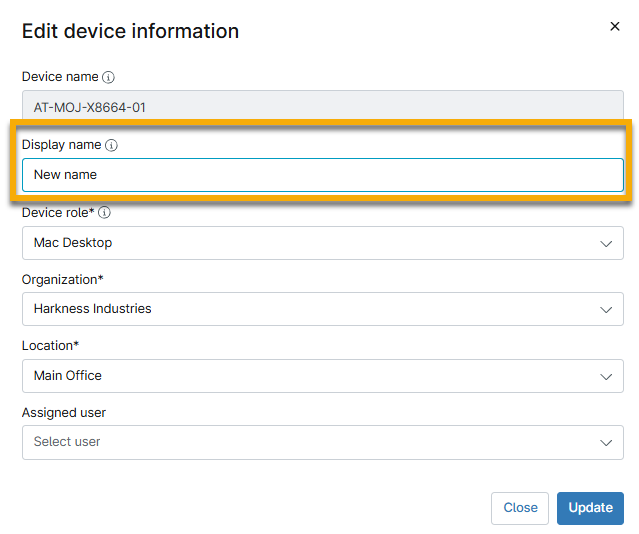Click the Edit device information heading
The width and height of the screenshot is (639, 534).
coord(130,31)
